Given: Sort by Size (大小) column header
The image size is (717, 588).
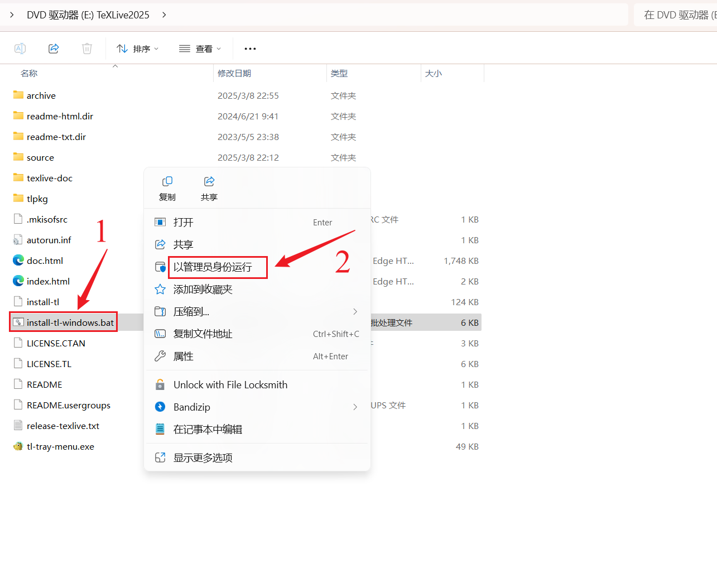Looking at the screenshot, I should 434,73.
